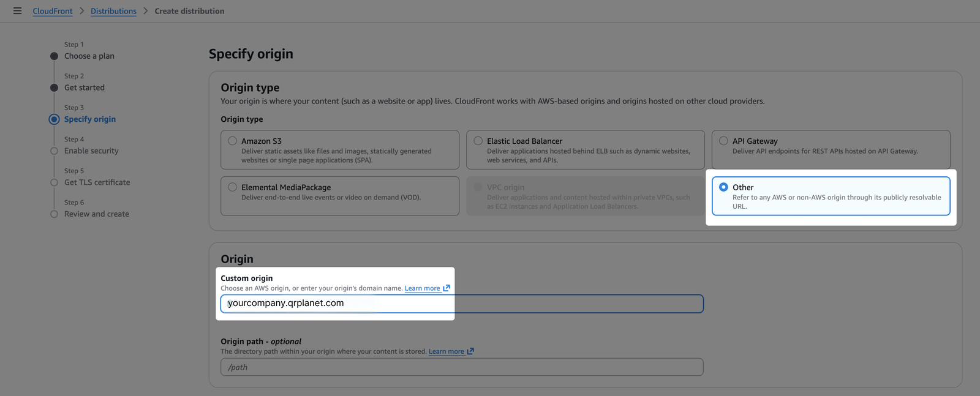Click the disabled VPC origin option
Image resolution: width=980 pixels, height=396 pixels.
(586, 196)
